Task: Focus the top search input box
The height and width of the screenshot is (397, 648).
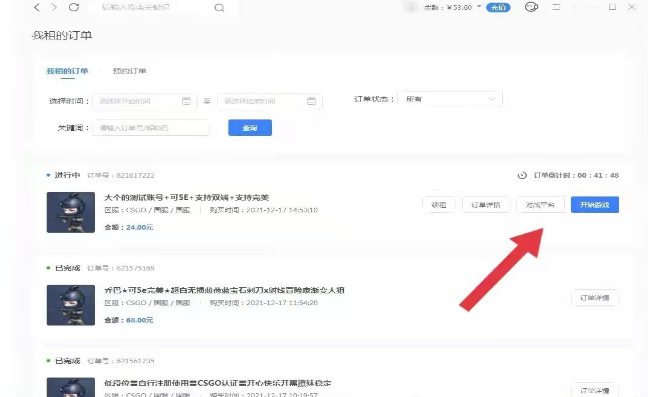Action: (x=156, y=7)
